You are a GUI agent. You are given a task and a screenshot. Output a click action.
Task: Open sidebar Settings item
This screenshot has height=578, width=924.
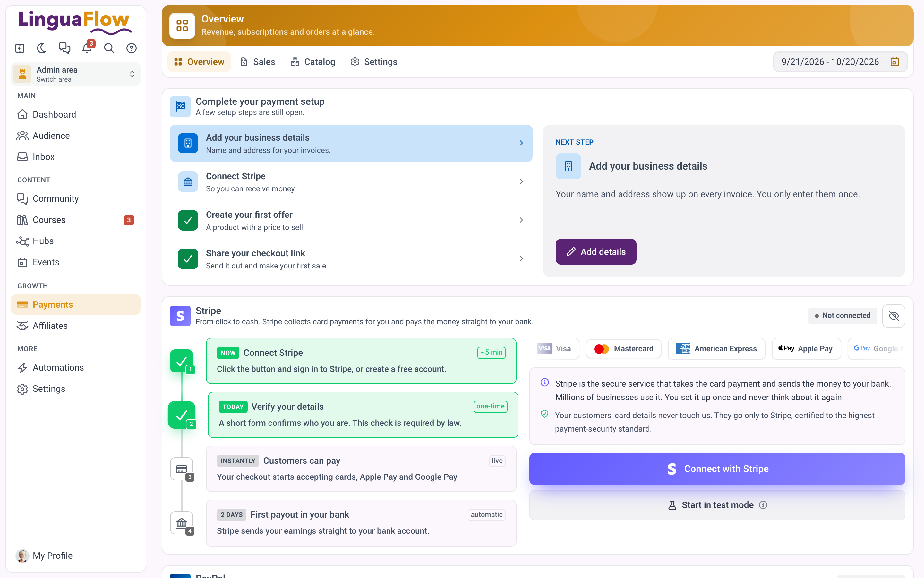point(76,389)
